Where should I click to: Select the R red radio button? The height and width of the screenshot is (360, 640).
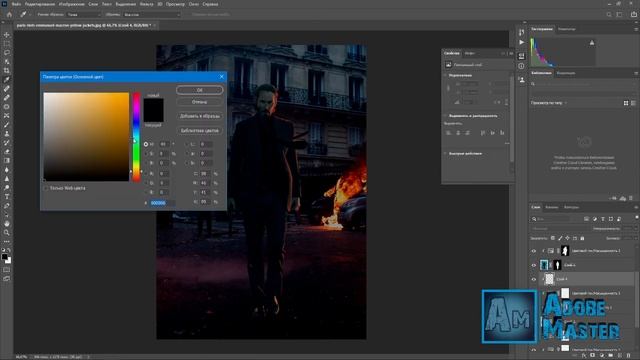tap(146, 173)
